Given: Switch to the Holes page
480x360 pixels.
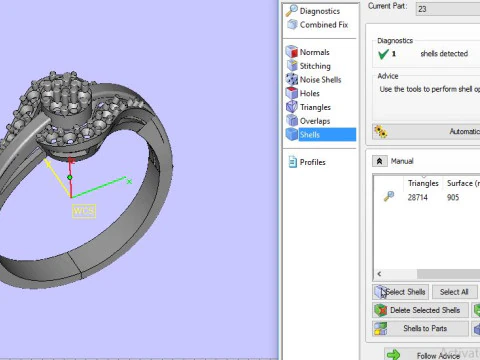Looking at the screenshot, I should click(309, 93).
